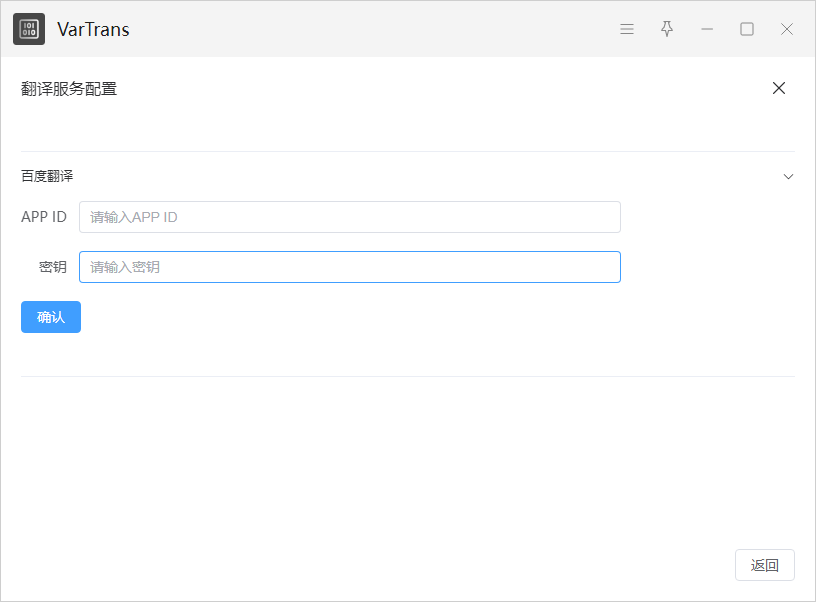This screenshot has height=602, width=816.
Task: Click the 返回 button
Action: [764, 565]
